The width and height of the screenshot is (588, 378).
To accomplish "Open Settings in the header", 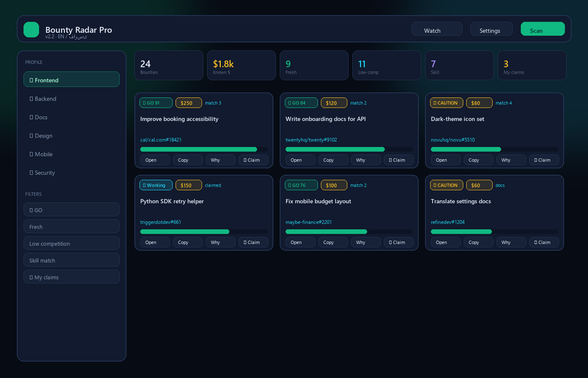I will (x=491, y=29).
